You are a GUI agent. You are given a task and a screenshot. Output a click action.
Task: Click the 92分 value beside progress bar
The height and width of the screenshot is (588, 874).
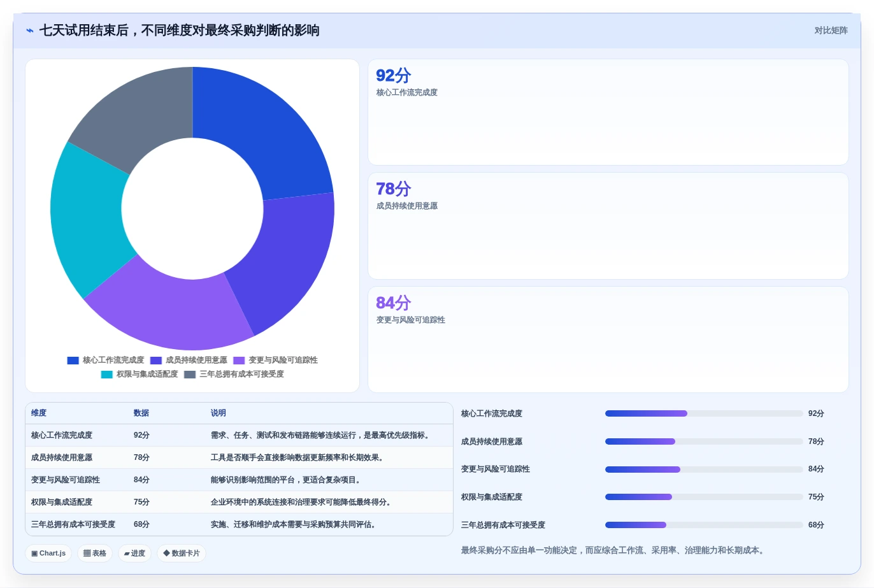coord(816,413)
